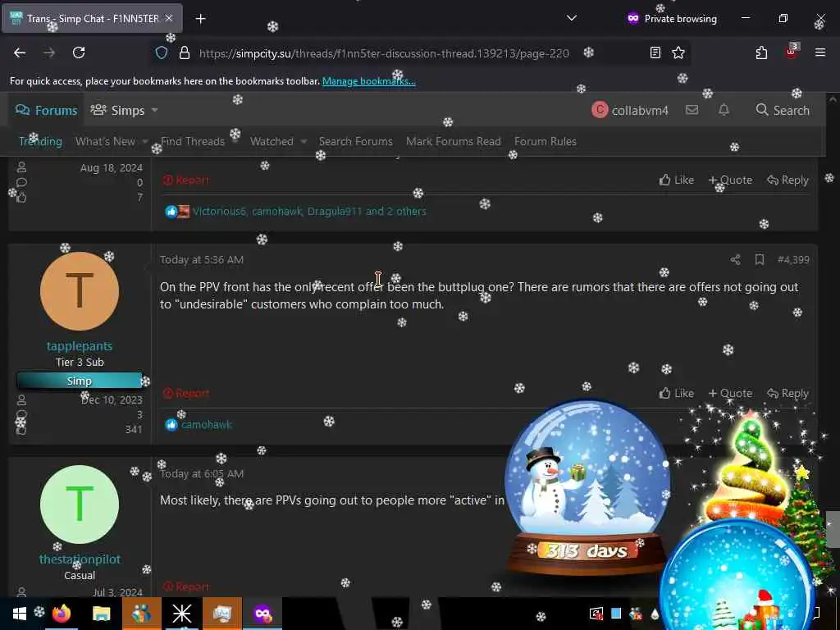The height and width of the screenshot is (630, 840).
Task: Open the tracking protection shield icon
Action: coord(162,52)
